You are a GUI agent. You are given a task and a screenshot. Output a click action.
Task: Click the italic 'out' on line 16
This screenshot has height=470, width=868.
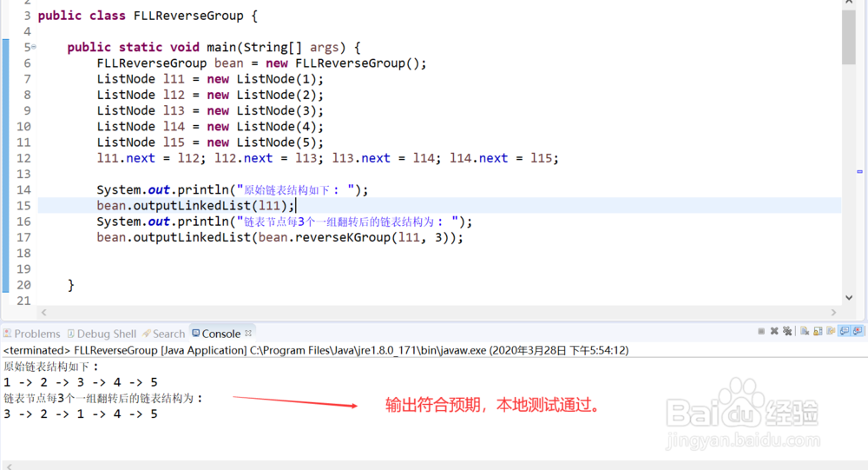(159, 222)
